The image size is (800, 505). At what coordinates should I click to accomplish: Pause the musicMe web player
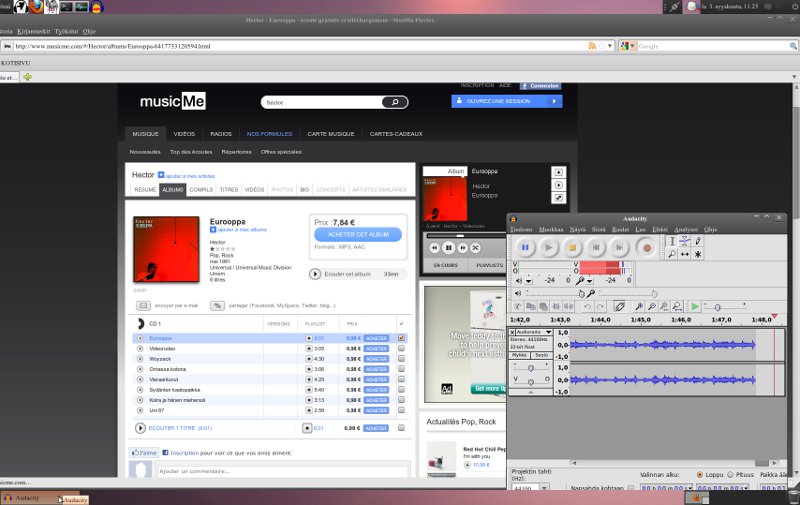[x=448, y=248]
